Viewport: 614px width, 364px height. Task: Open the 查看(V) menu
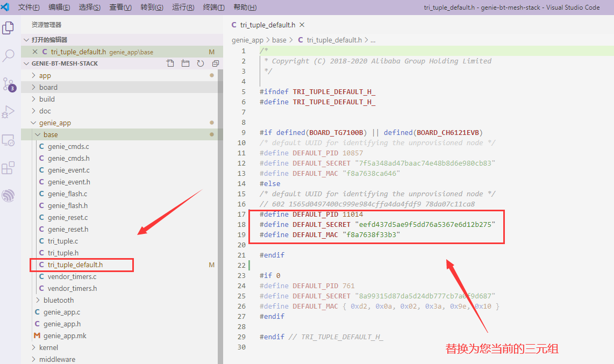point(120,7)
